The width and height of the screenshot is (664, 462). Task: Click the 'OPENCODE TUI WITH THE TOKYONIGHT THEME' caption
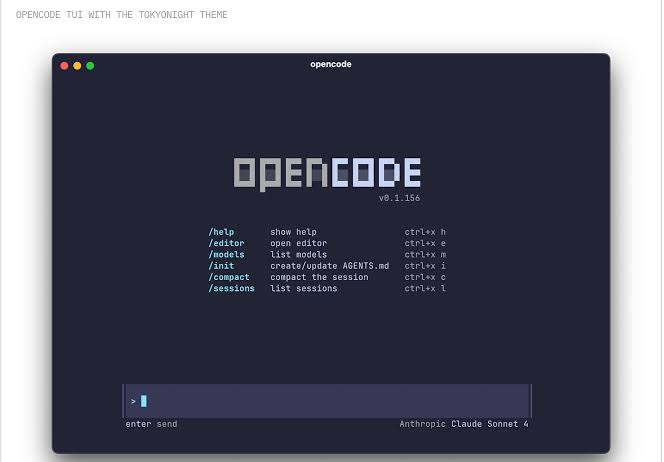[122, 15]
